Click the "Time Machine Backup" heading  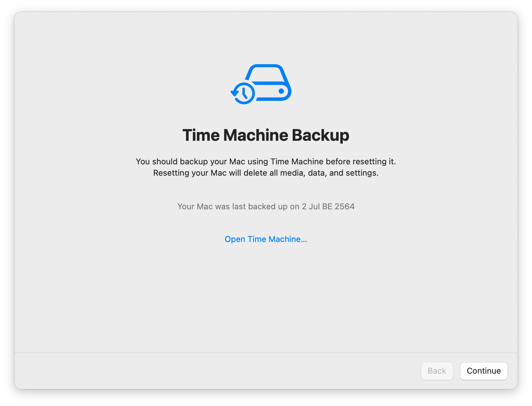(266, 135)
